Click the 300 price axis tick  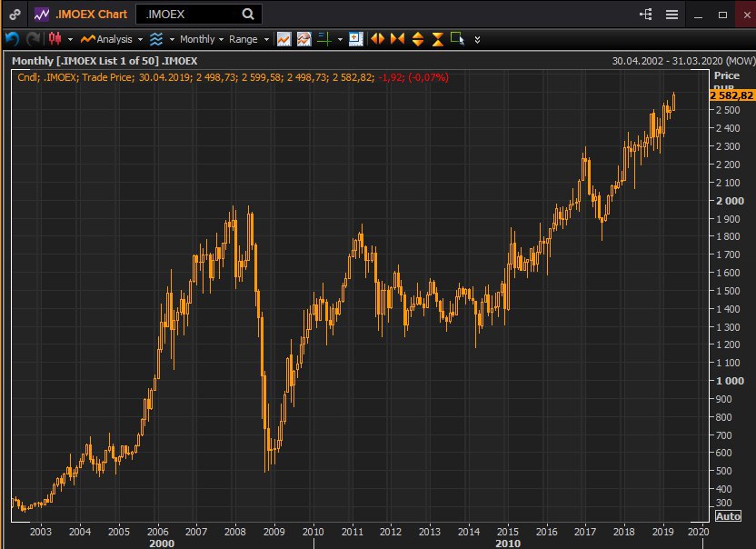(724, 503)
